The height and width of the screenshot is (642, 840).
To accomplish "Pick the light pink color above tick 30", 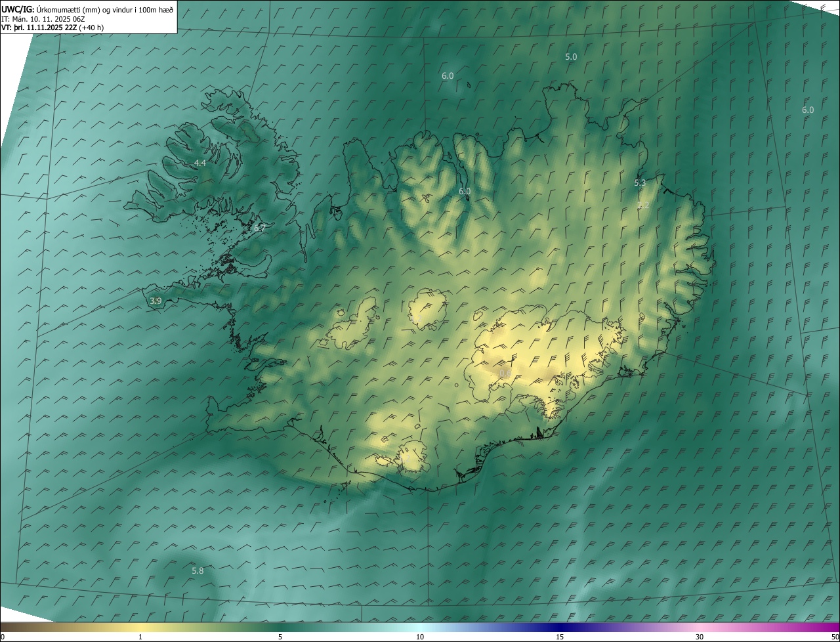I will (700, 627).
